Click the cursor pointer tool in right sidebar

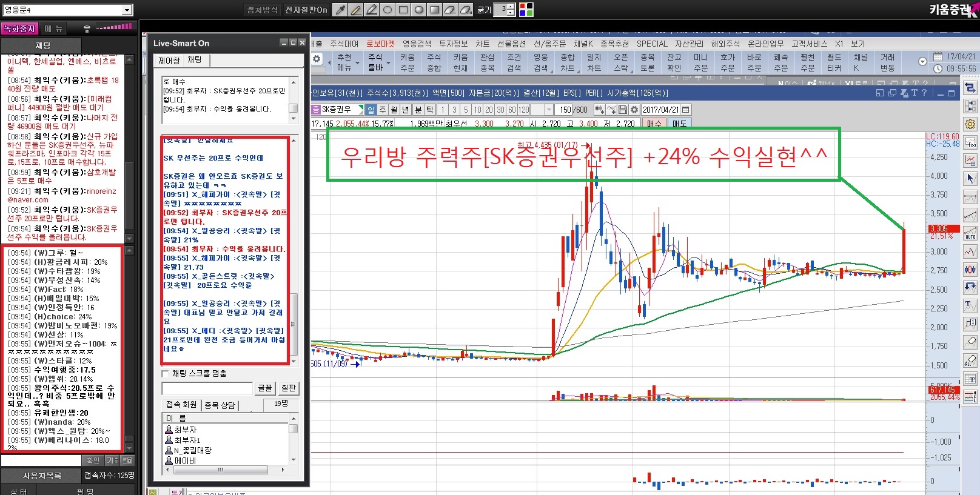pyautogui.click(x=970, y=179)
